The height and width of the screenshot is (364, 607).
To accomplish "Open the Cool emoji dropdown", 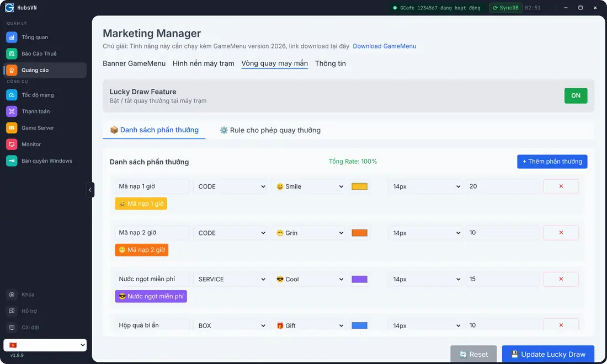I will [309, 279].
